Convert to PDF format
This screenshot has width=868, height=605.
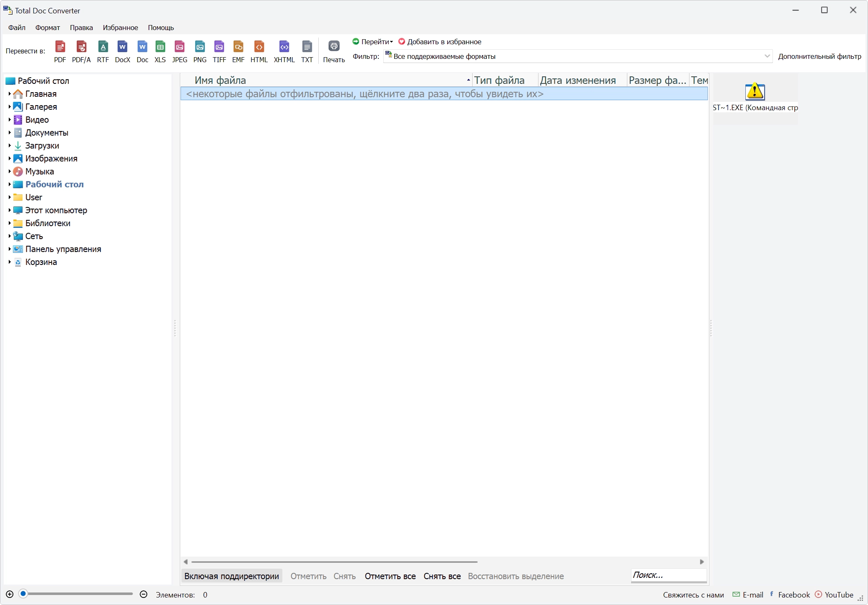tap(60, 51)
